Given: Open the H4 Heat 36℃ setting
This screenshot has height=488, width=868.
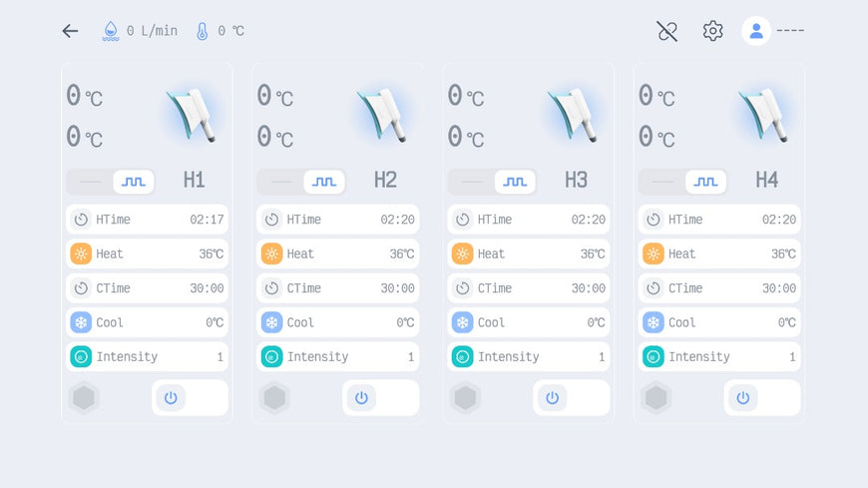Looking at the screenshot, I should [x=719, y=253].
